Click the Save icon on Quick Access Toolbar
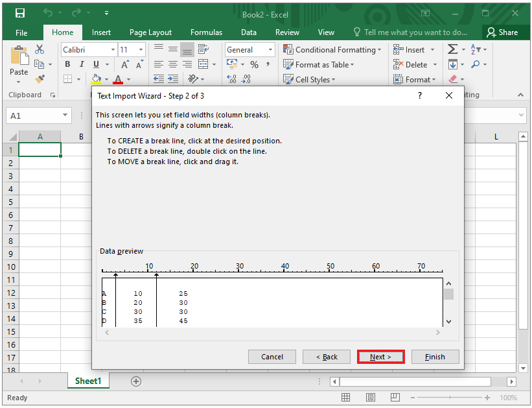 (20, 12)
